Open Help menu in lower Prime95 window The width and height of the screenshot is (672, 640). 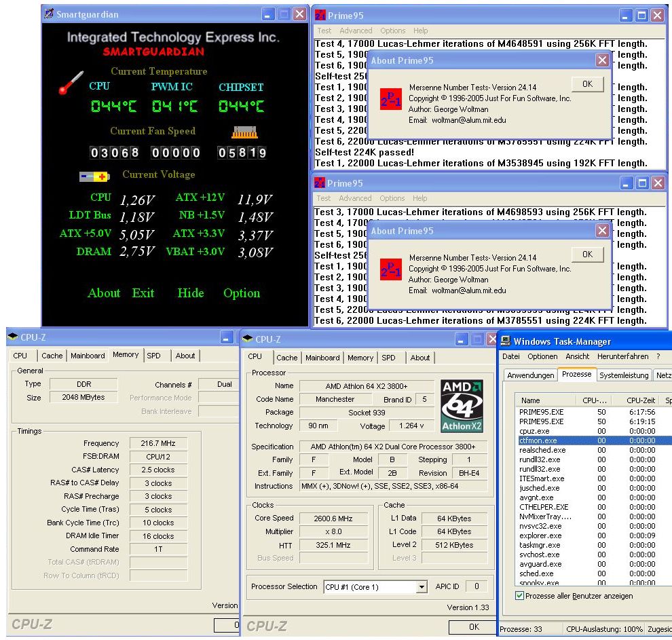[420, 198]
